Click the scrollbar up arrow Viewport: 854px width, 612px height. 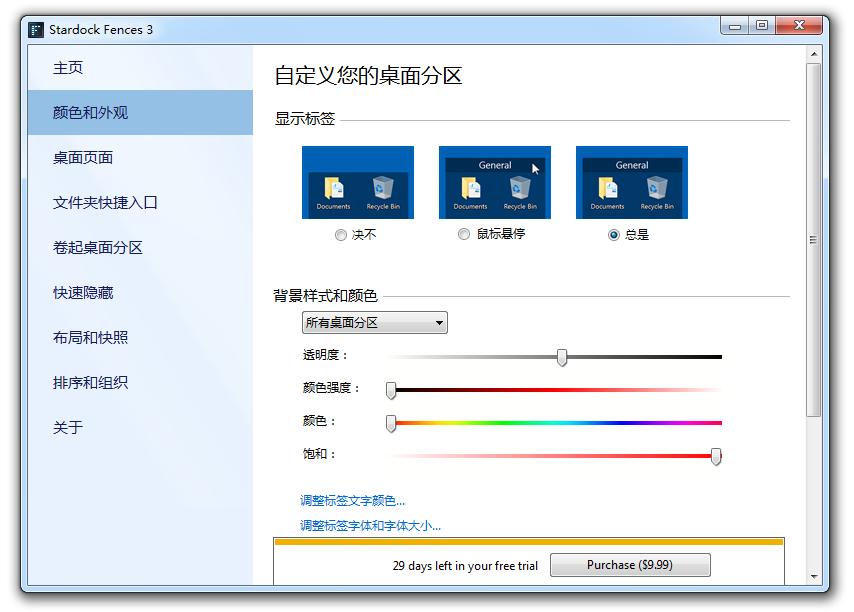[814, 54]
